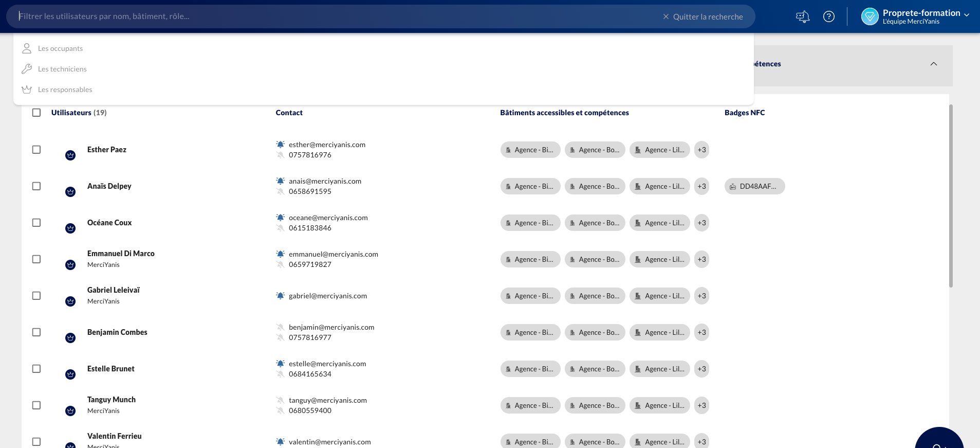Collapse the panel with the chevron-up arrow

(933, 64)
